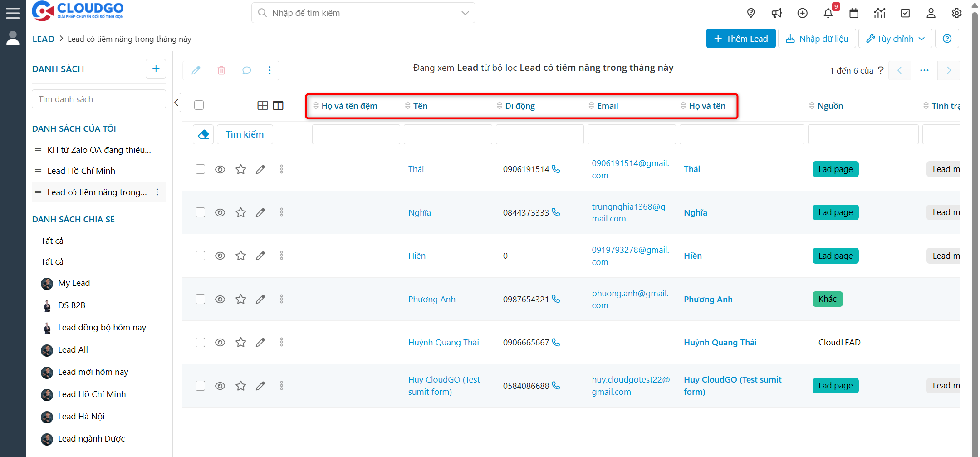980x457 pixels.
Task: Click the Tìm kiếm search button
Action: pyautogui.click(x=245, y=134)
